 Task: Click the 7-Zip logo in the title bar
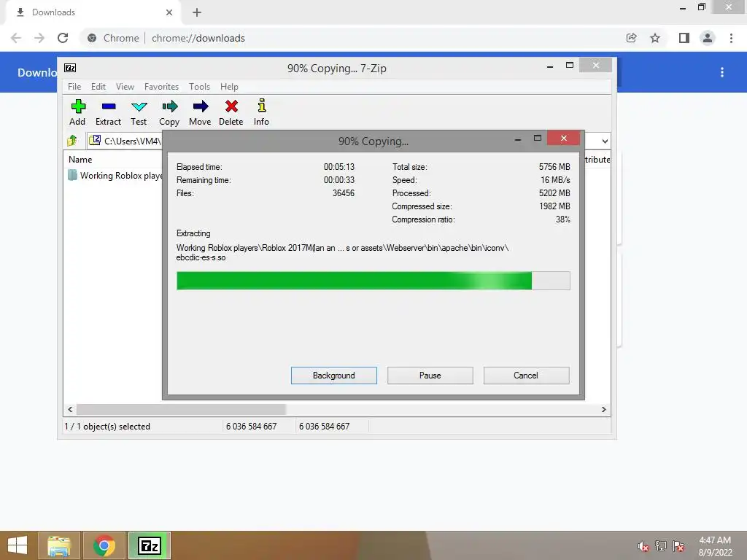pyautogui.click(x=70, y=68)
